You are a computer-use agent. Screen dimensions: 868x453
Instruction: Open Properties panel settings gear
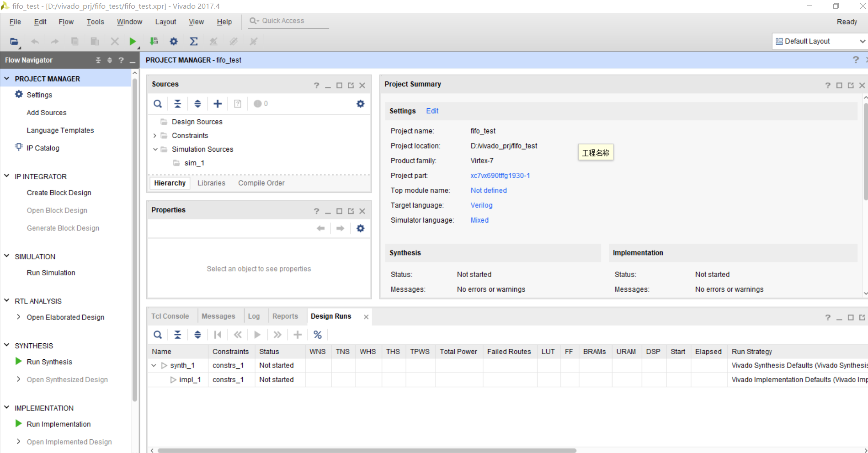pyautogui.click(x=361, y=228)
